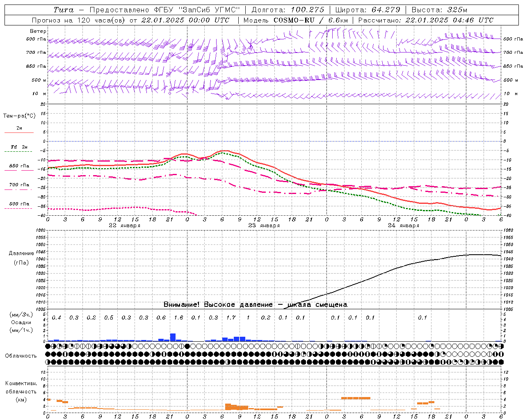Click the 500 м wind level label

39,80
